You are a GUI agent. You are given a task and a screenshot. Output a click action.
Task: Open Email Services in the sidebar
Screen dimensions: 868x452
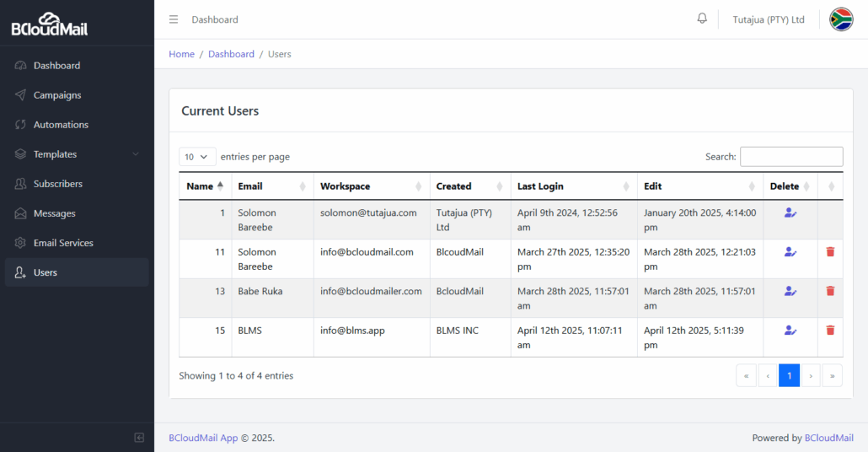click(x=77, y=243)
